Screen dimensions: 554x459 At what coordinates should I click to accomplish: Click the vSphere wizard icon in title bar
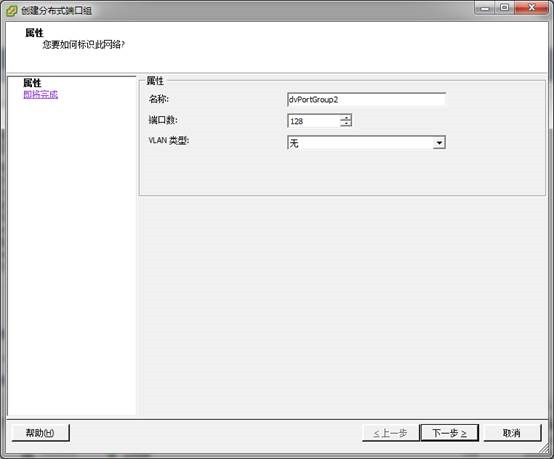(x=11, y=11)
